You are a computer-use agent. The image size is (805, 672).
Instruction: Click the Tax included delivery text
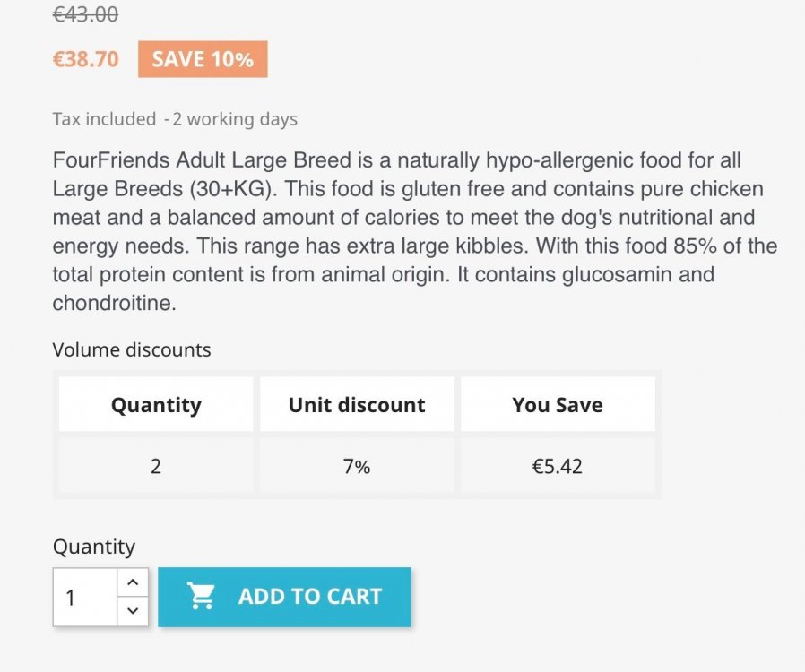[175, 118]
